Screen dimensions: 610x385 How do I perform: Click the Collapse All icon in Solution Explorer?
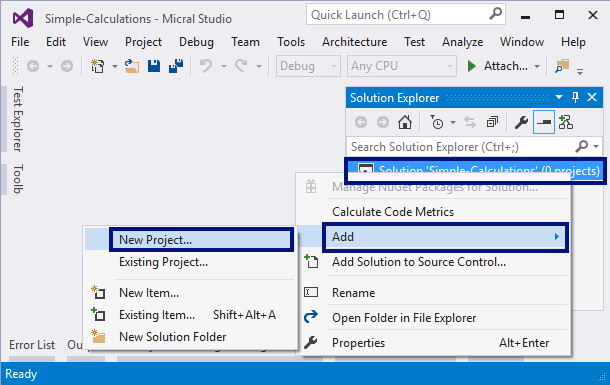(x=492, y=122)
